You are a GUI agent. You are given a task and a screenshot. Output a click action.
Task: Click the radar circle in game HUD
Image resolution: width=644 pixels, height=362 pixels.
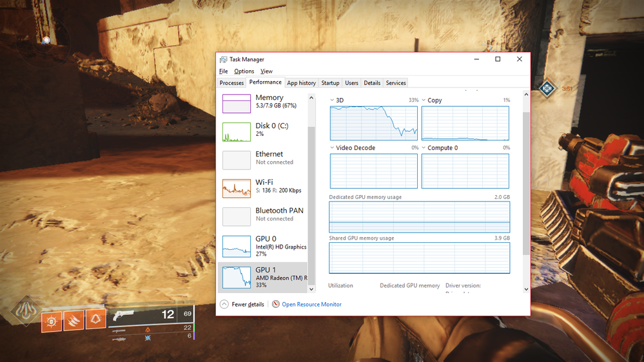tap(44, 41)
